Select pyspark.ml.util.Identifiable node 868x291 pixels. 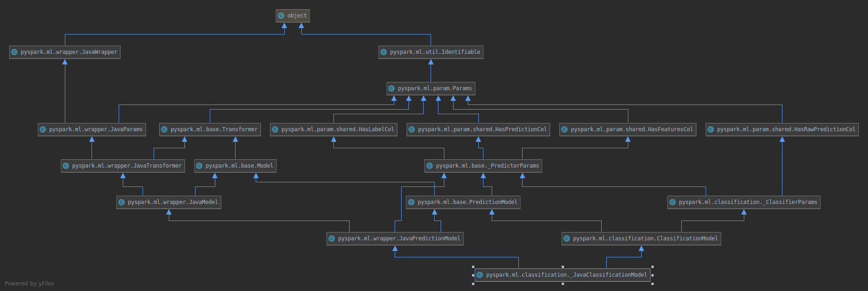click(431, 52)
